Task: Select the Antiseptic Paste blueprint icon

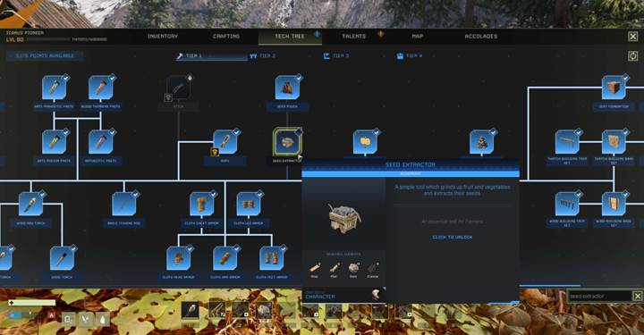Action: 100,142
